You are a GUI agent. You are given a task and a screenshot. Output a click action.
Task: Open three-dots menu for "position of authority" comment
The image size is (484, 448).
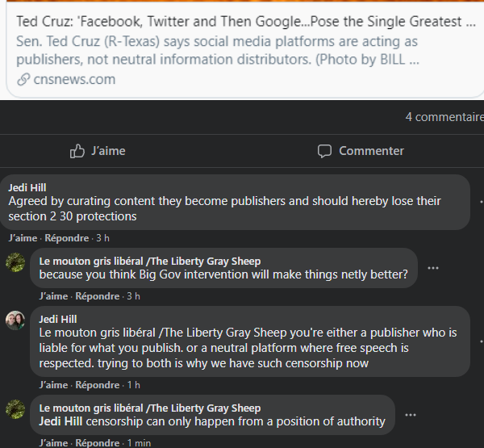pos(411,415)
